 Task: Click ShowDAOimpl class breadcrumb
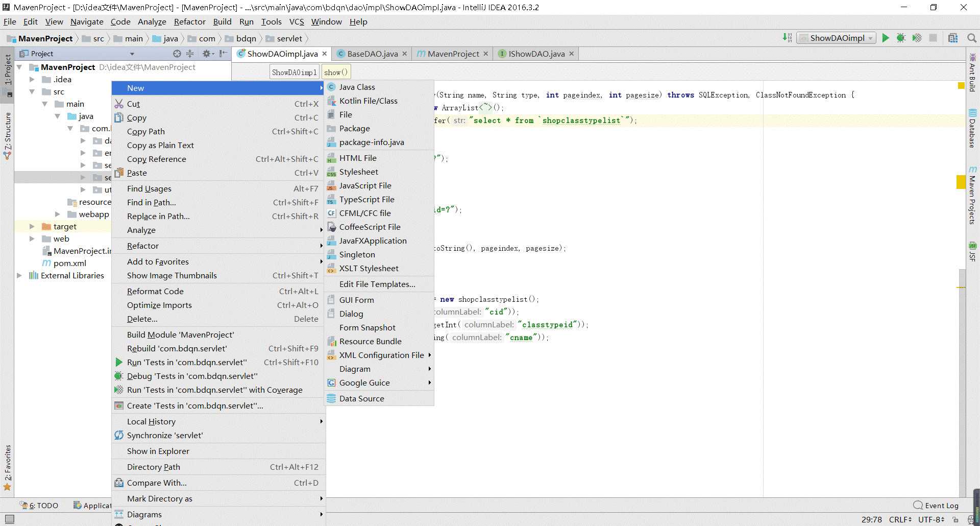point(294,72)
